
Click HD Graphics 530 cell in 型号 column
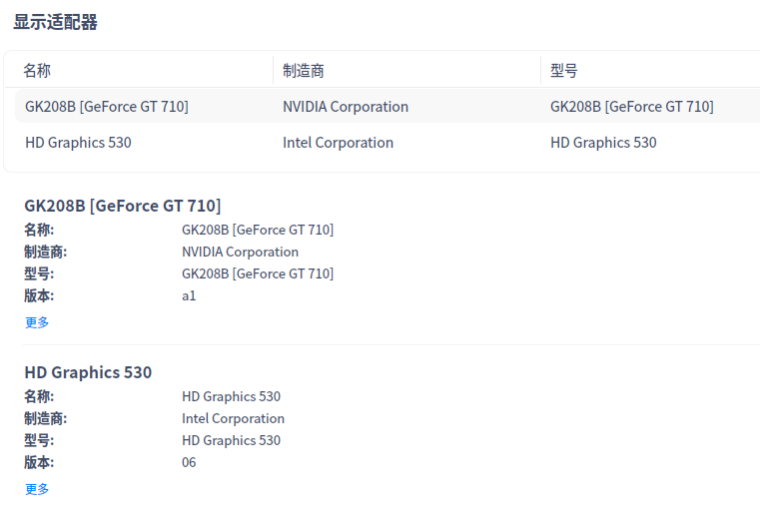tap(603, 143)
